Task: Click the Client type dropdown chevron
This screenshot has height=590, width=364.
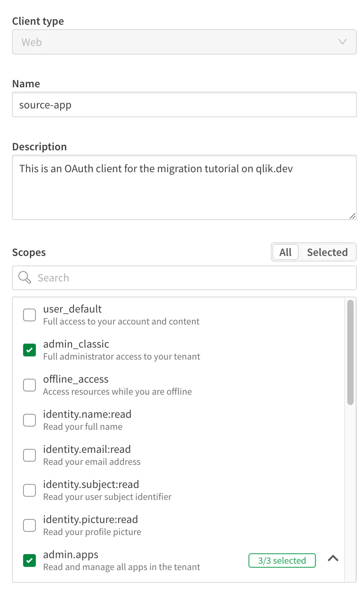Action: (x=342, y=41)
